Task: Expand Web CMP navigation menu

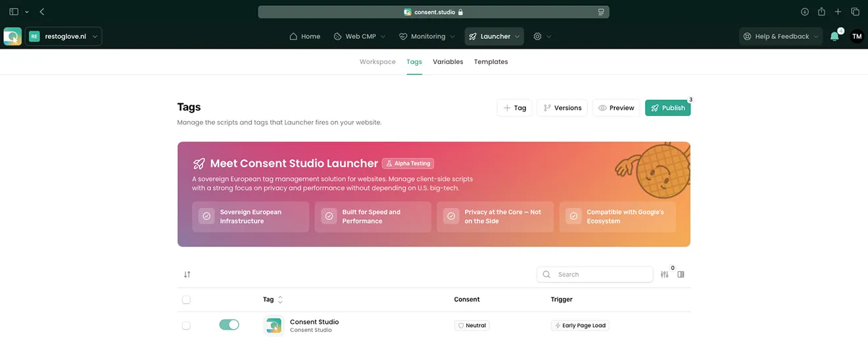Action: 359,36
